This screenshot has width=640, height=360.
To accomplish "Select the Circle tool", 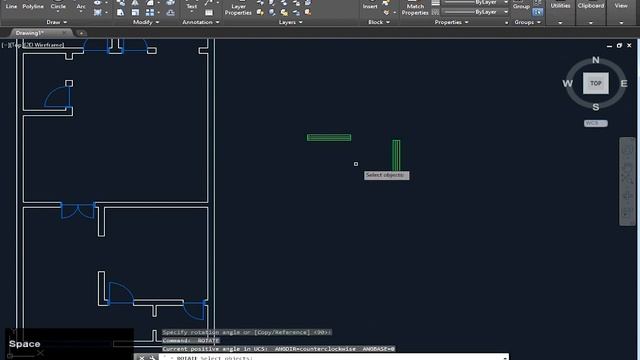I will pyautogui.click(x=58, y=6).
